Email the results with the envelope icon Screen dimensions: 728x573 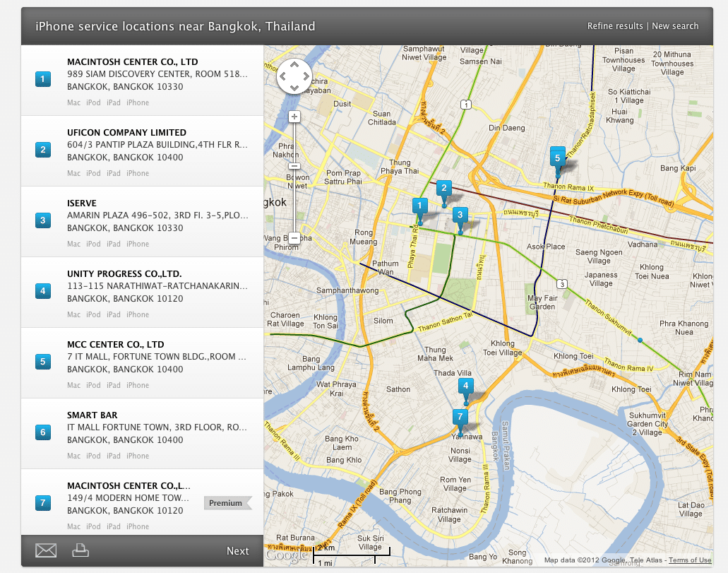tap(46, 550)
